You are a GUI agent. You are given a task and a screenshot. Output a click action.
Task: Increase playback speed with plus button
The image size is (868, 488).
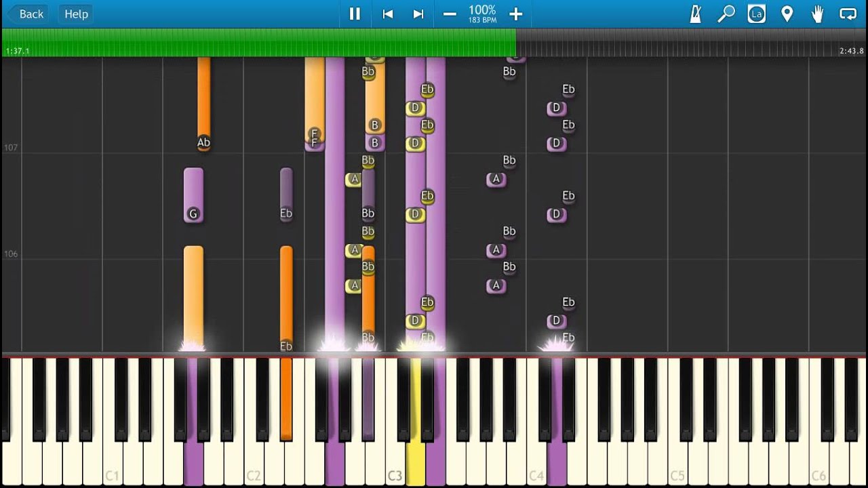point(516,14)
